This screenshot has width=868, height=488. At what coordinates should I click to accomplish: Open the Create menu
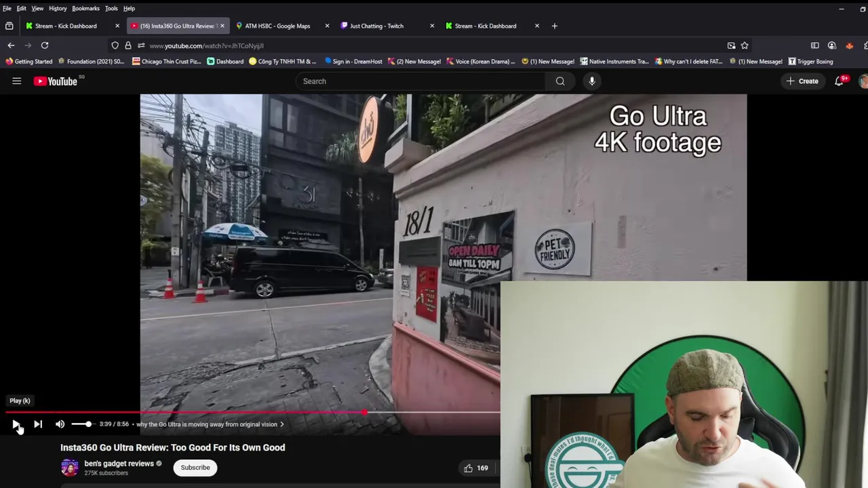(802, 81)
